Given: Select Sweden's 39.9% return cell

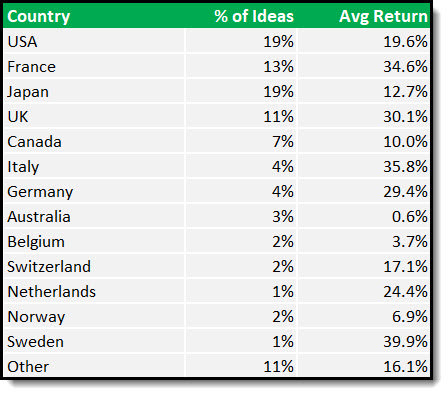Looking at the screenshot, I should (x=364, y=341).
